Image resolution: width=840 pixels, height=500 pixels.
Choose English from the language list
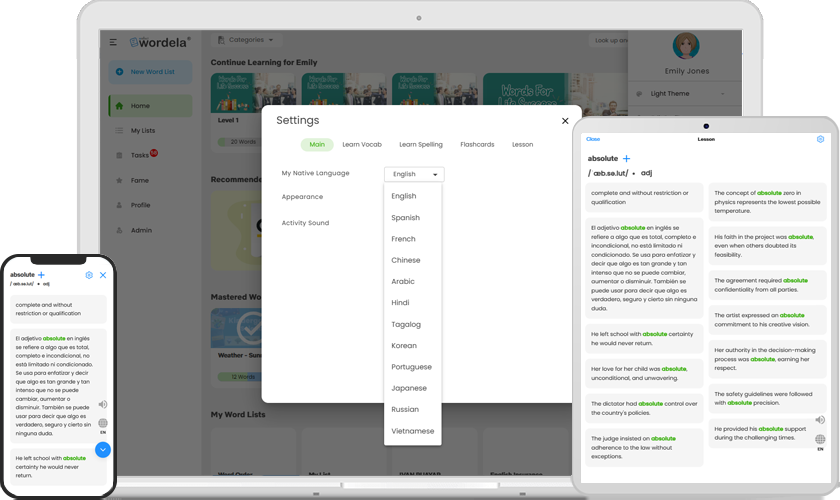412,196
